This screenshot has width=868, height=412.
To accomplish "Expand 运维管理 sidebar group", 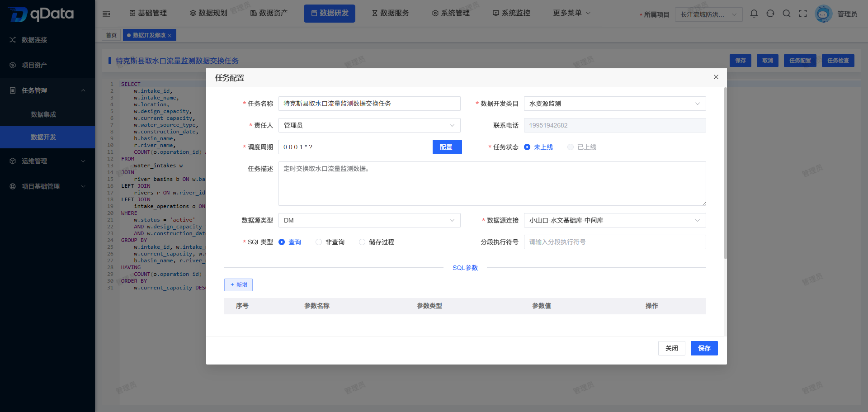I will (x=83, y=161).
